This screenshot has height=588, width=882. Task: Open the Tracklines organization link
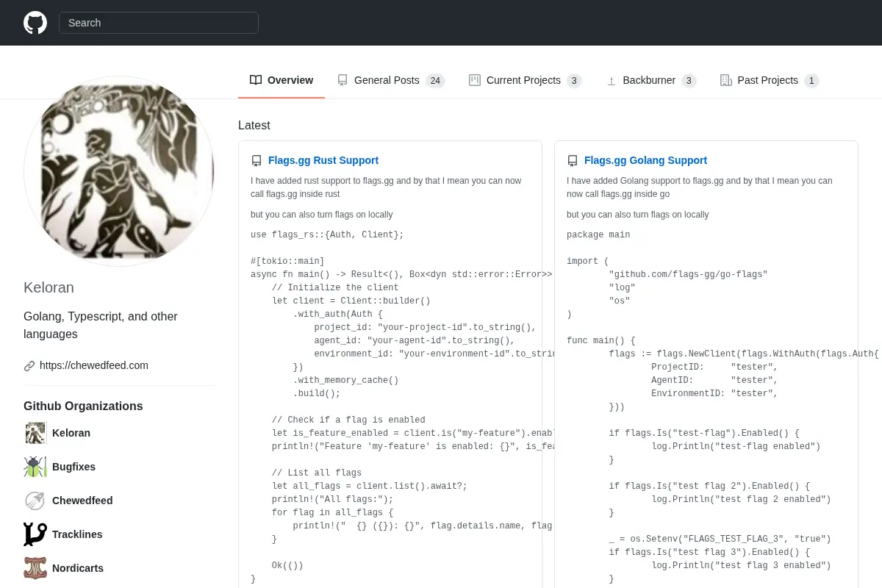tap(77, 534)
